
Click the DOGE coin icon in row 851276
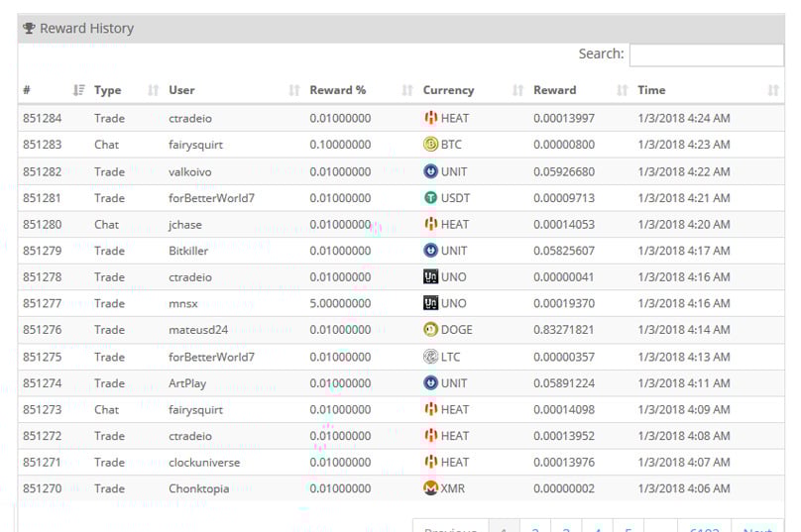(x=430, y=329)
